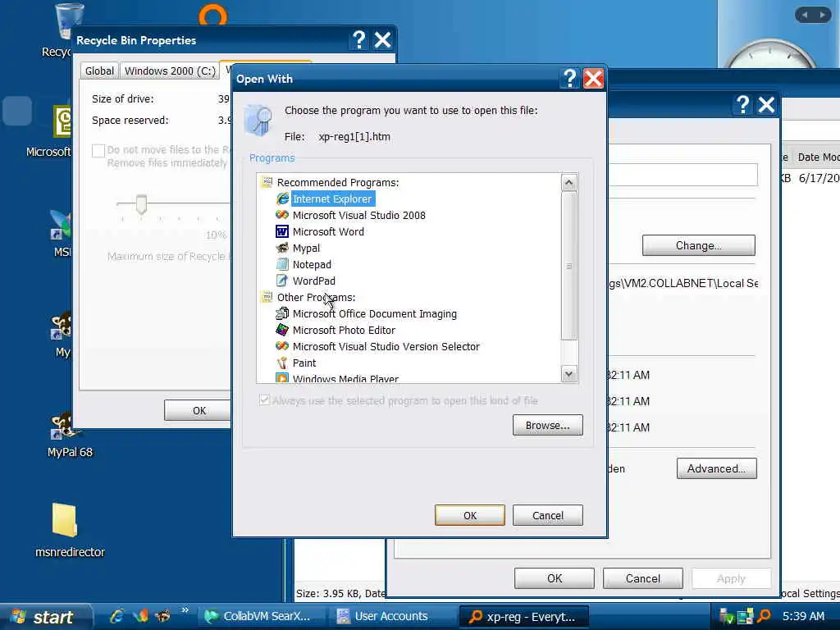Select Microsoft Photo Editor icon
The image size is (840, 630).
(282, 330)
